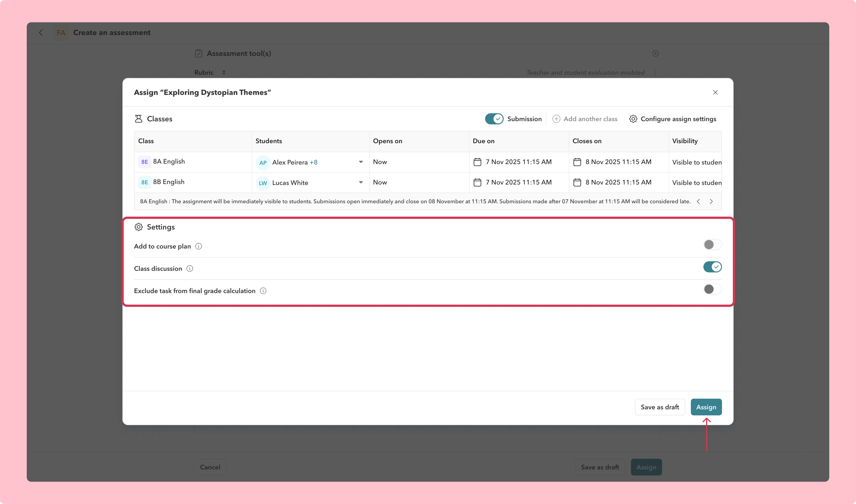Click the 8A English class name

tap(169, 161)
